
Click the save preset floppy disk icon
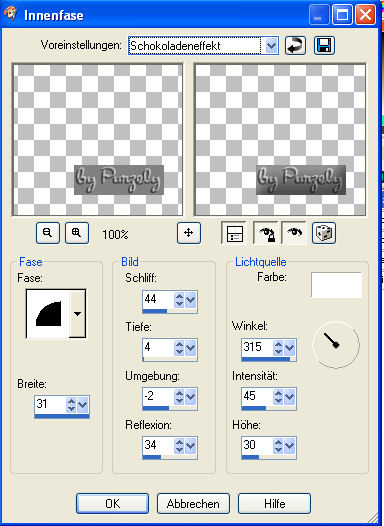324,46
